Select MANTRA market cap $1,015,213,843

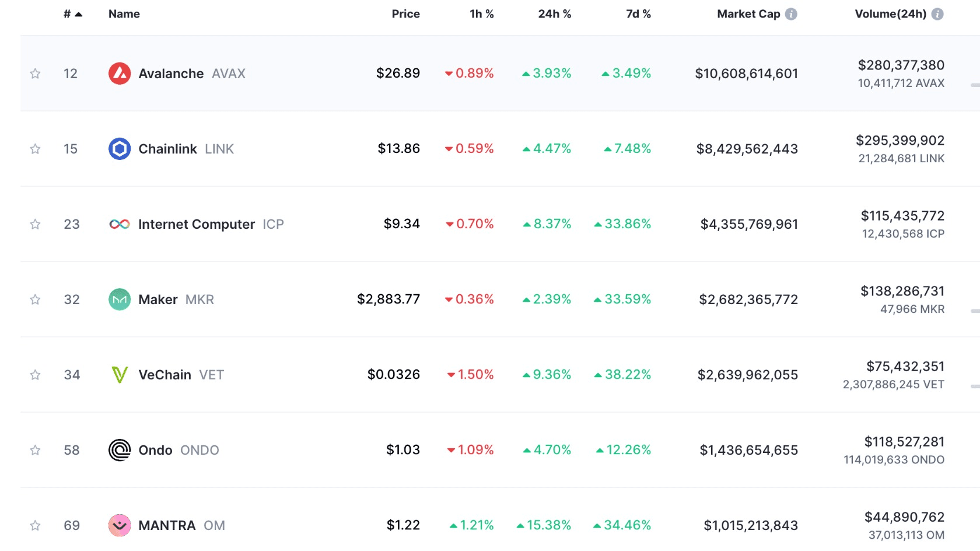[x=751, y=525]
